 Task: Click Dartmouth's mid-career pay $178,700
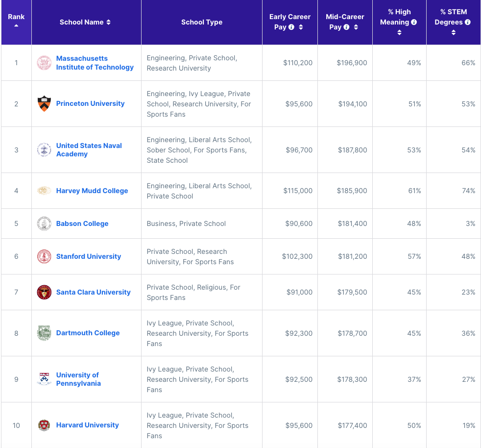pos(353,333)
